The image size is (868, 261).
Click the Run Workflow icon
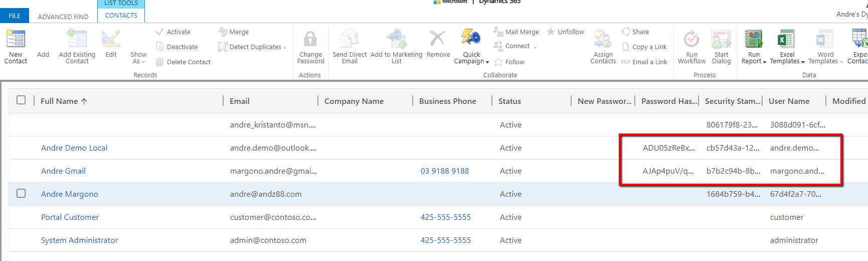[691, 39]
